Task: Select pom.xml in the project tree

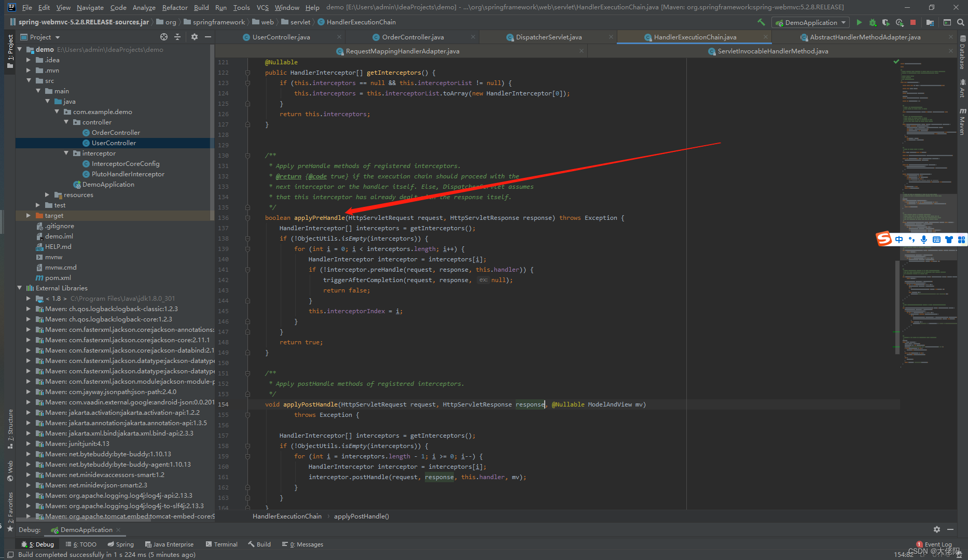Action: point(58,277)
